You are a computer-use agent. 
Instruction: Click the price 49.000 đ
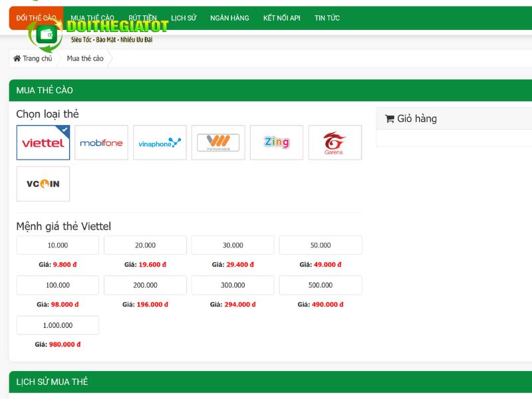point(328,265)
